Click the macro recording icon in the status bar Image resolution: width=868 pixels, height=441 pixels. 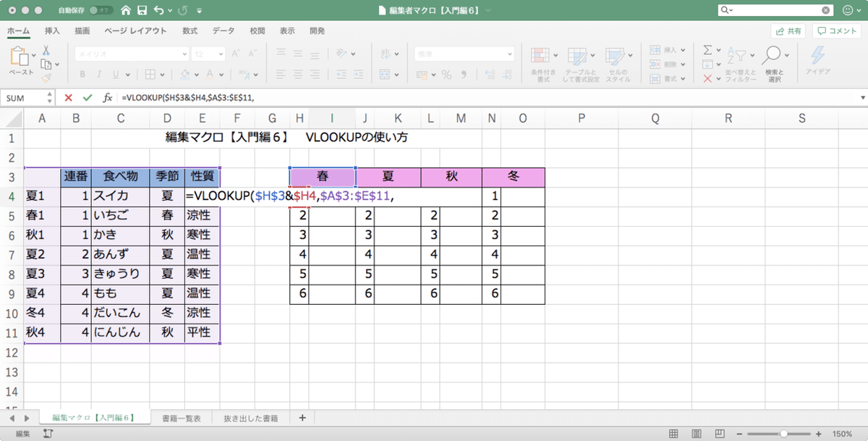pos(48,433)
